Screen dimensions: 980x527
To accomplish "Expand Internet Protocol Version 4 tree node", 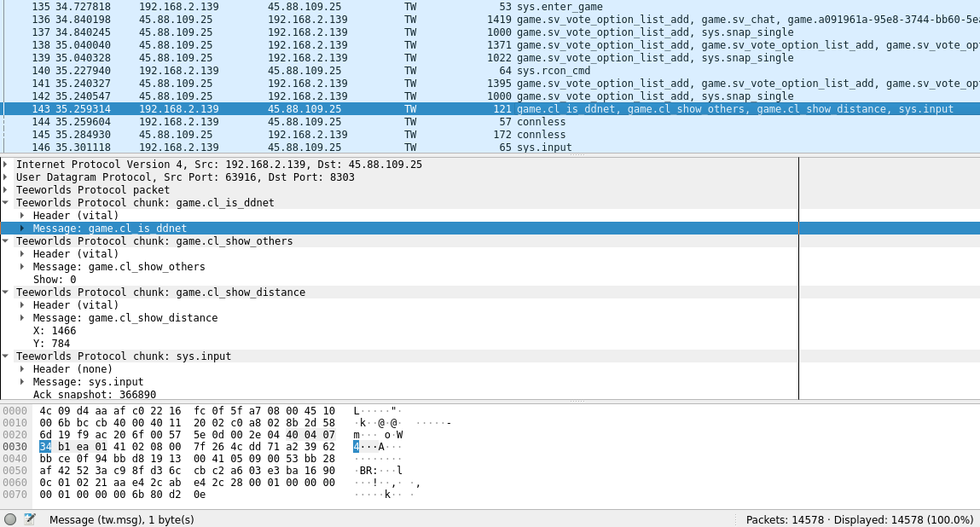I will pyautogui.click(x=6, y=165).
